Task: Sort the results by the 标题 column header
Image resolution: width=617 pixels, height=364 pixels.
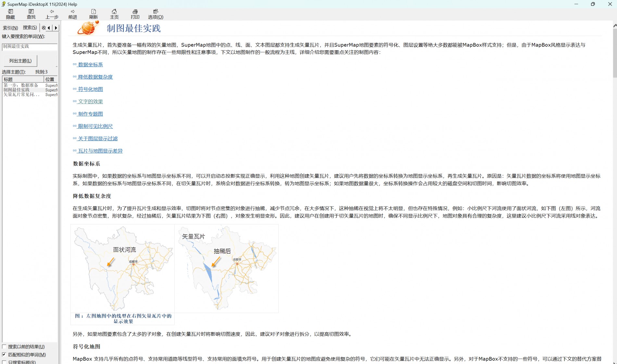Action: pyautogui.click(x=23, y=79)
